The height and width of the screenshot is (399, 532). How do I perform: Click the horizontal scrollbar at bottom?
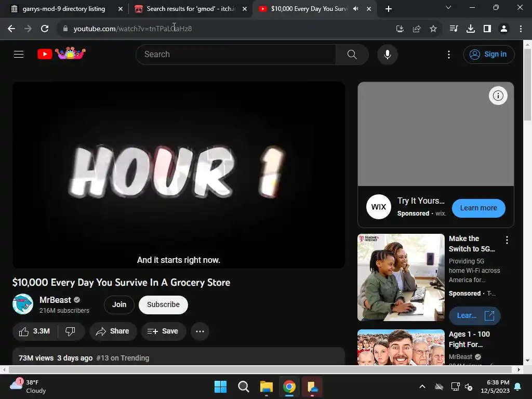[x=260, y=369]
